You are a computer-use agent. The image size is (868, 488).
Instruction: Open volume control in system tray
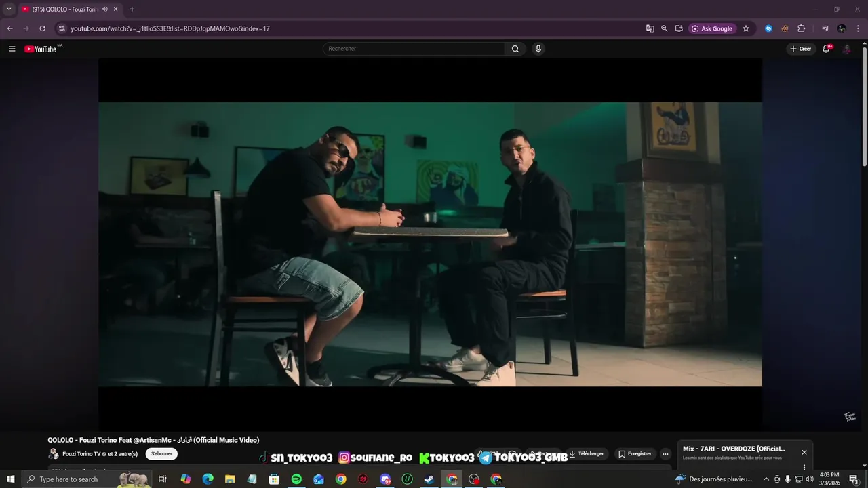click(x=809, y=479)
